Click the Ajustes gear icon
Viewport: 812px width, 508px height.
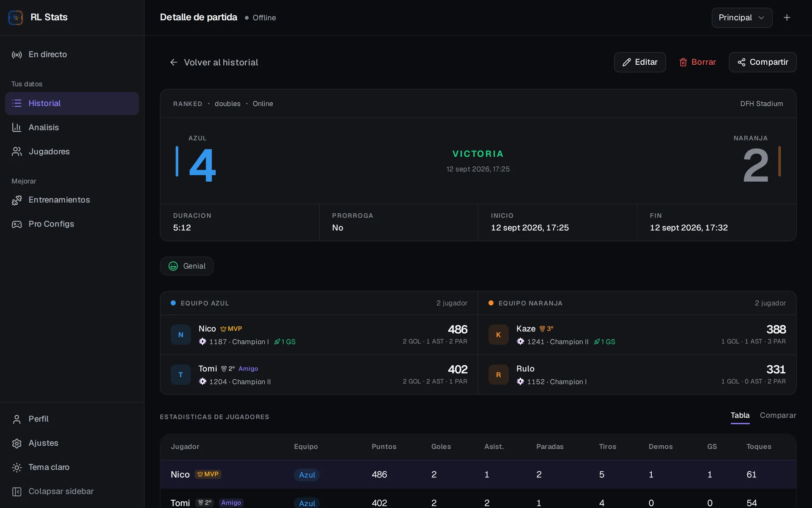(17, 443)
